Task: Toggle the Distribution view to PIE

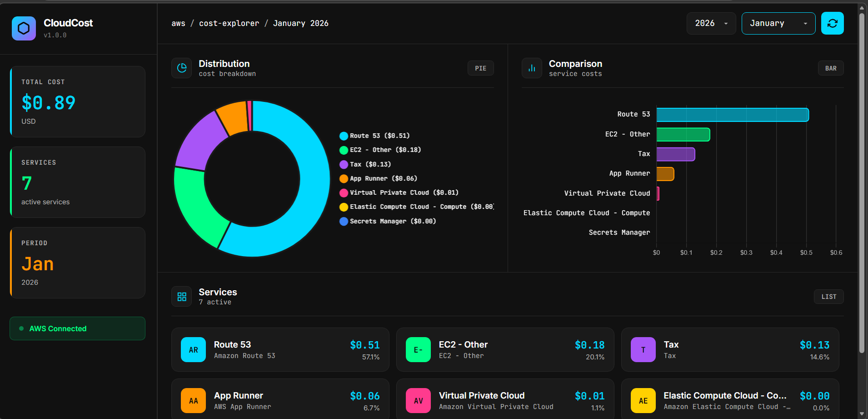Action: 480,68
